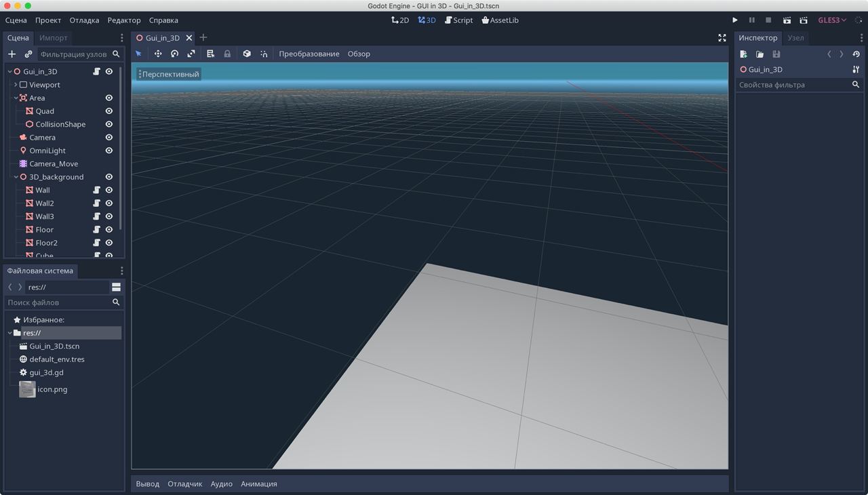
Task: Load an existing resource in Inspector
Action: [x=759, y=54]
